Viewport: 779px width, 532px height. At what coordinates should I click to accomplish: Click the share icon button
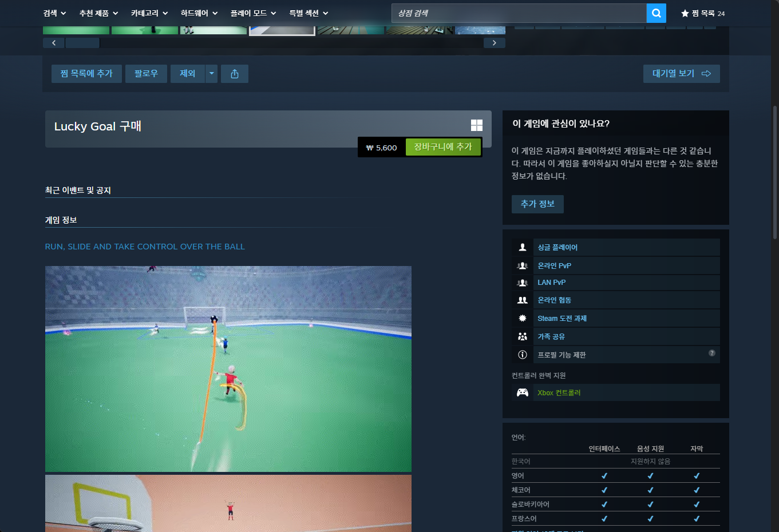[235, 74]
